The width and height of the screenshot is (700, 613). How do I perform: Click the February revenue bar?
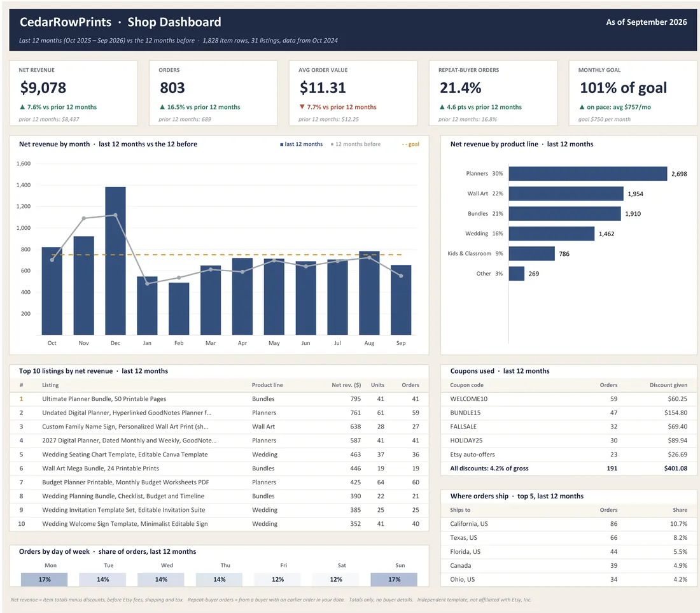(x=179, y=309)
